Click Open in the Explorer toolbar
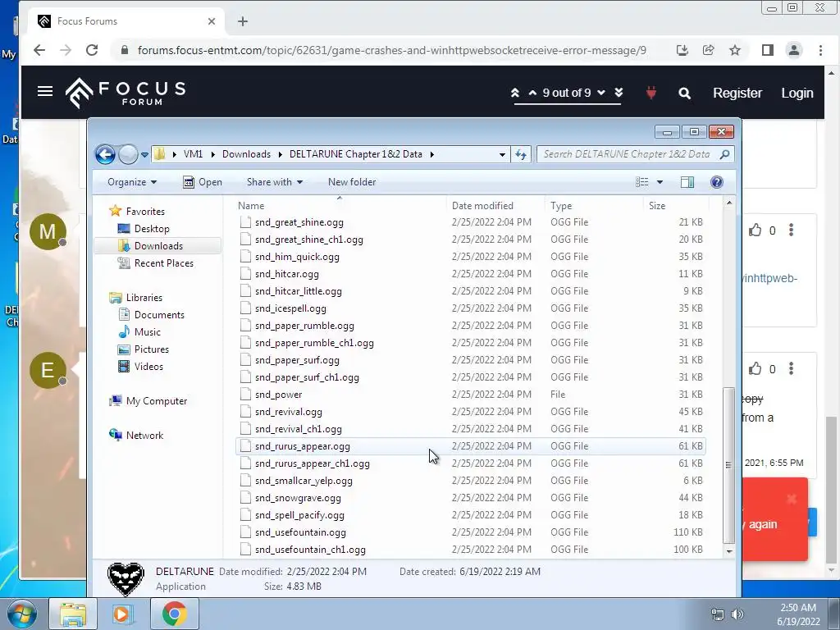 203,182
